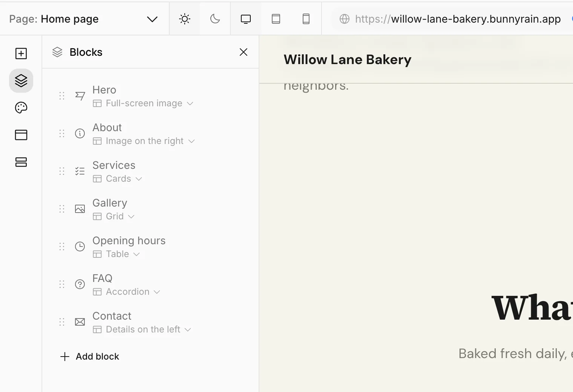The height and width of the screenshot is (392, 573).
Task: Click the header layout icon in sidebar
Action: point(21,135)
